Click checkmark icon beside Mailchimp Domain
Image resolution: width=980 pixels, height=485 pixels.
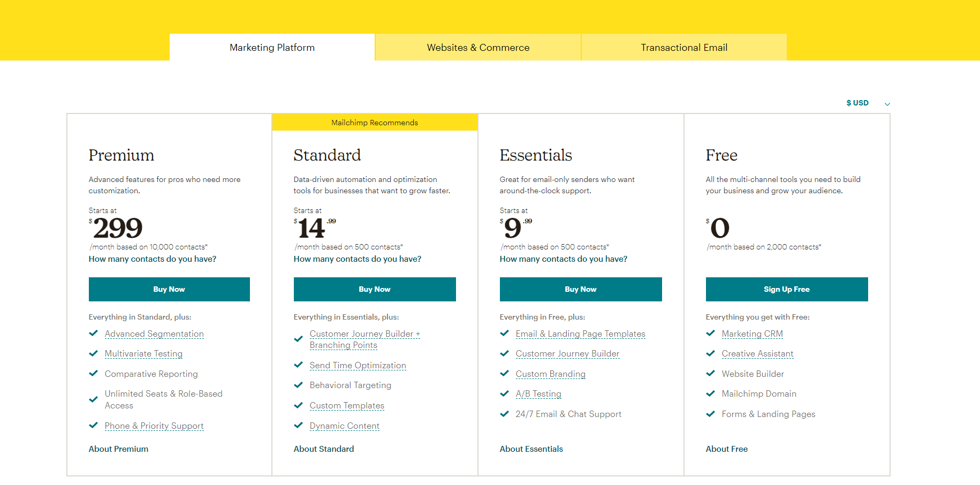point(710,393)
